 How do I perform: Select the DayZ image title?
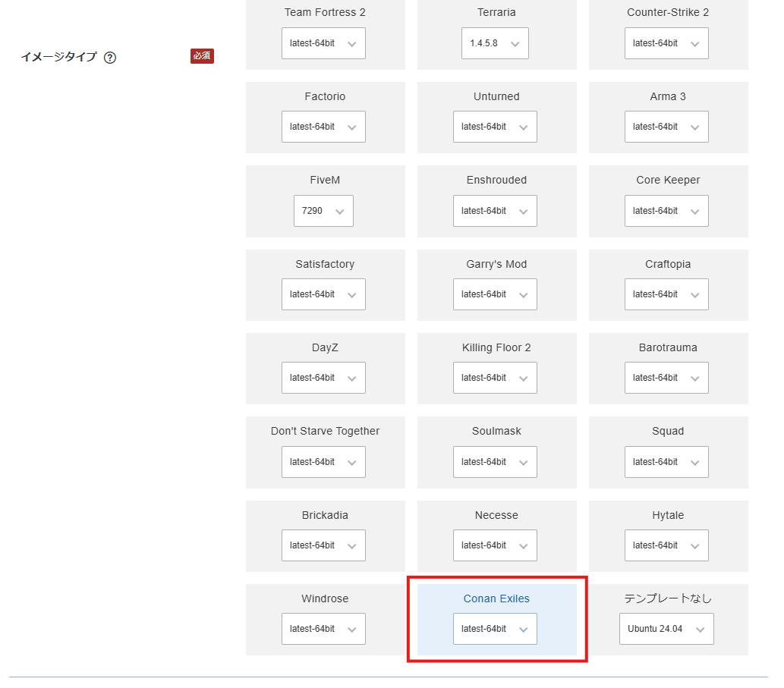[325, 347]
